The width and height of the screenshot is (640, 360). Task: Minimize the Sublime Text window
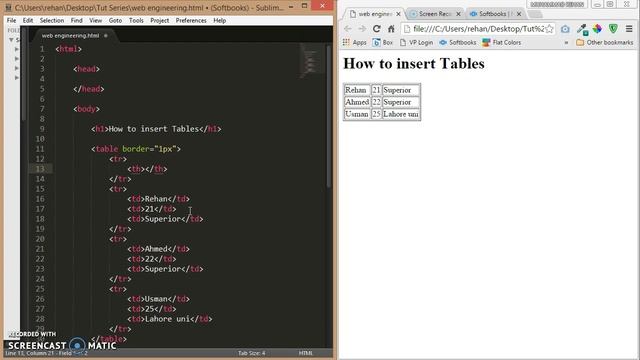pos(291,6)
